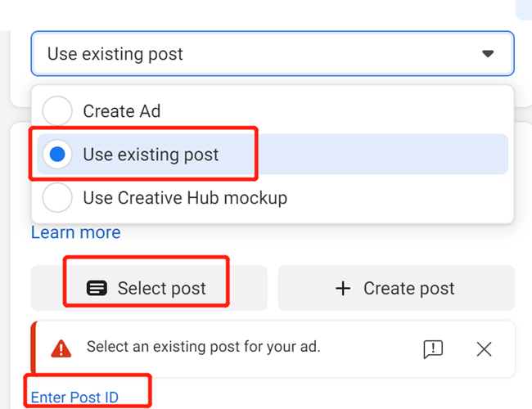The height and width of the screenshot is (409, 532).
Task: Click the red warning triangle icon
Action: (x=61, y=348)
